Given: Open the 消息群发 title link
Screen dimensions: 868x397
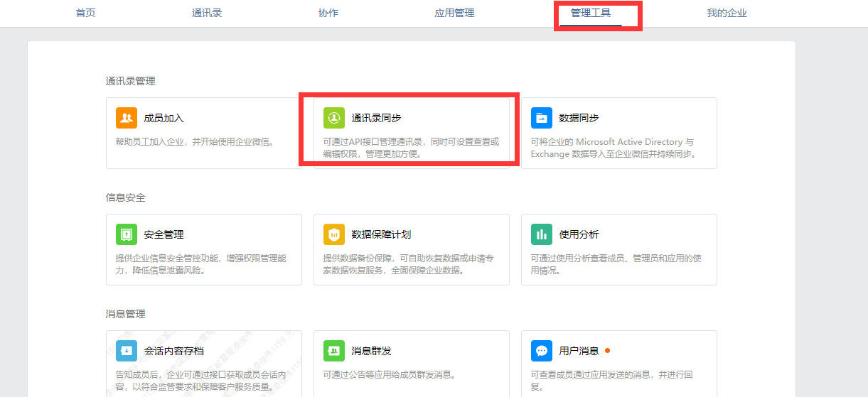Looking at the screenshot, I should 371,351.
